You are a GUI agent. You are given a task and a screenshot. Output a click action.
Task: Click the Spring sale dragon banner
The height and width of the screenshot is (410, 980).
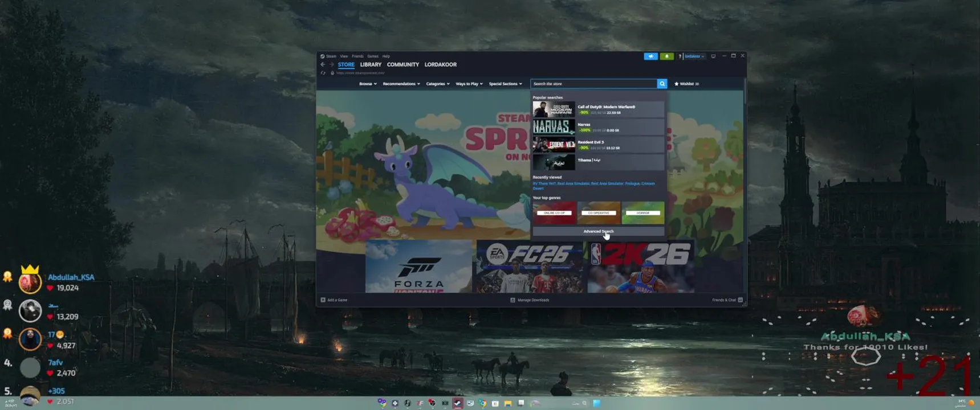tap(423, 165)
